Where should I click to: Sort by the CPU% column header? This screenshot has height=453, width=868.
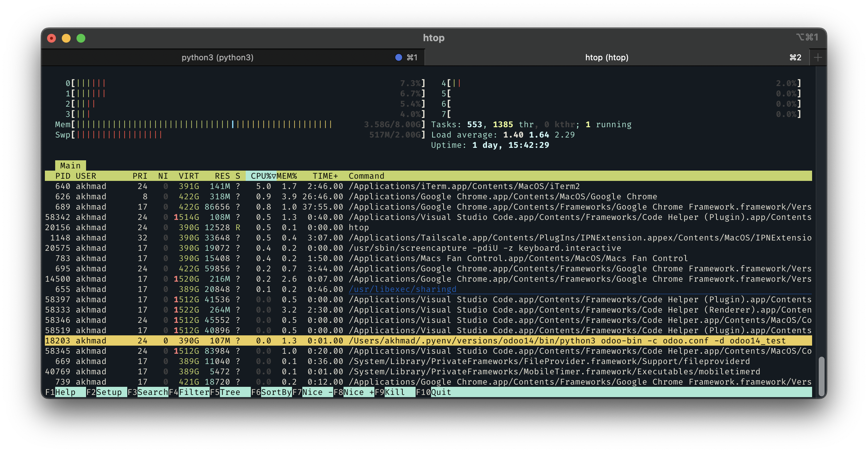261,176
